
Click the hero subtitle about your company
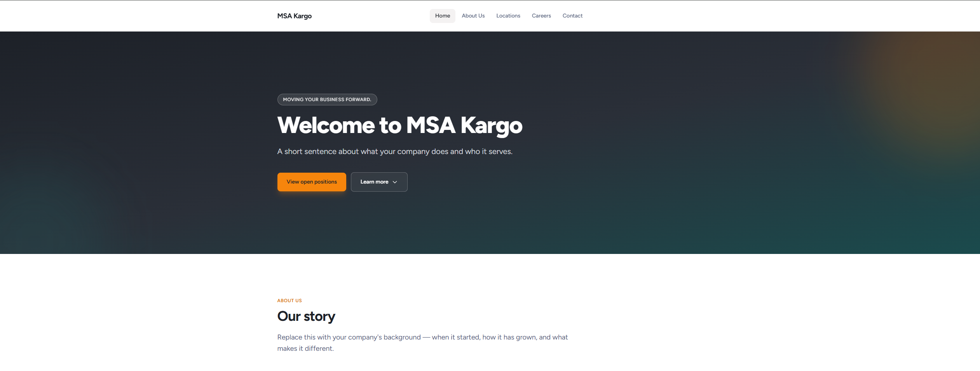(x=395, y=152)
